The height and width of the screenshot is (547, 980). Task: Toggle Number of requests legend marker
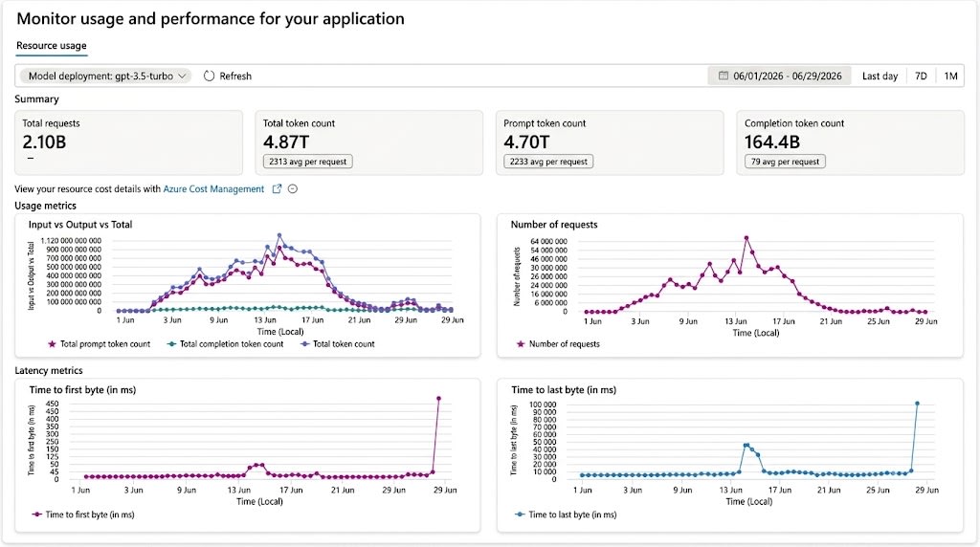click(x=520, y=344)
